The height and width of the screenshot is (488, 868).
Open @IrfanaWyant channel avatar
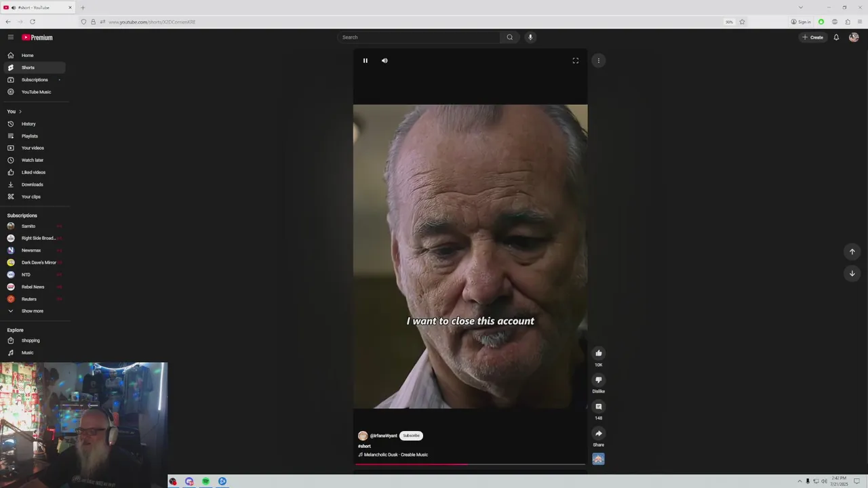pos(363,436)
